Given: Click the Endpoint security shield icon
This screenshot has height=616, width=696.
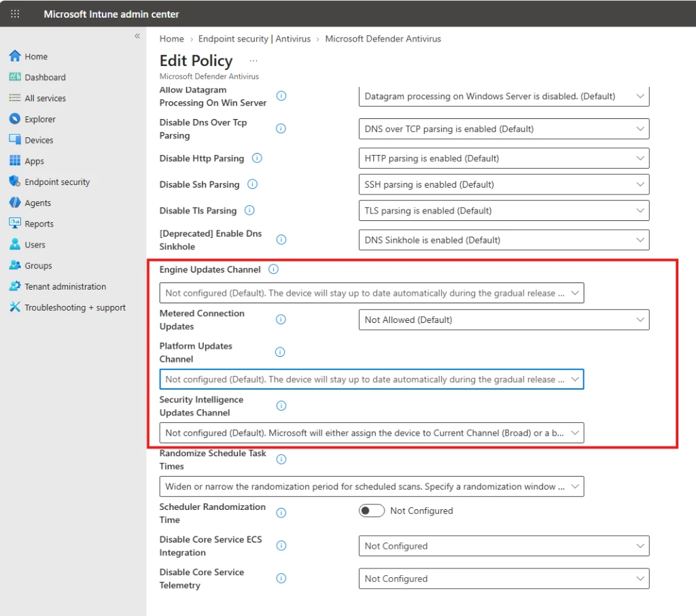Looking at the screenshot, I should coord(15,182).
